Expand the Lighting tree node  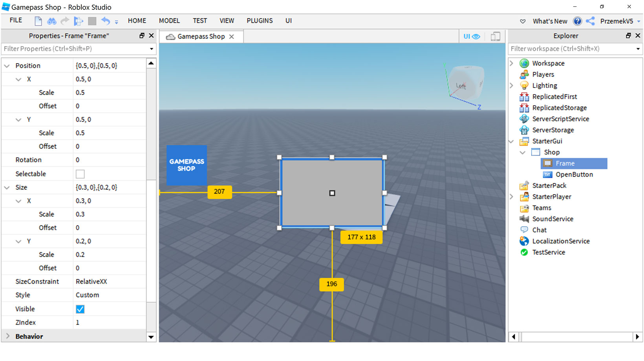pyautogui.click(x=512, y=86)
